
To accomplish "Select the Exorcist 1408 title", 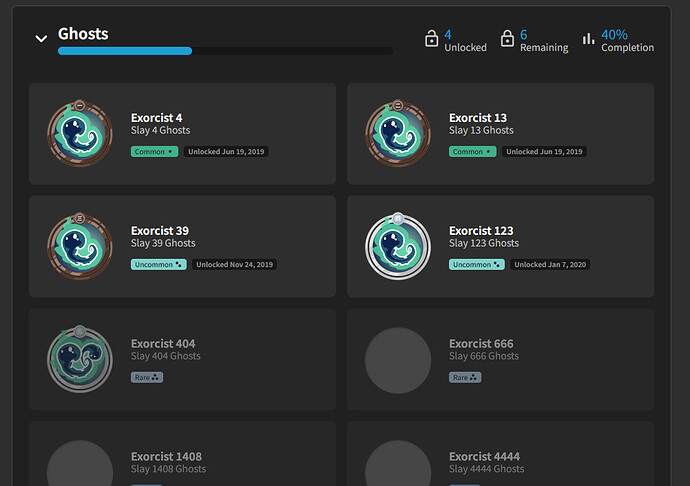I will tap(166, 457).
